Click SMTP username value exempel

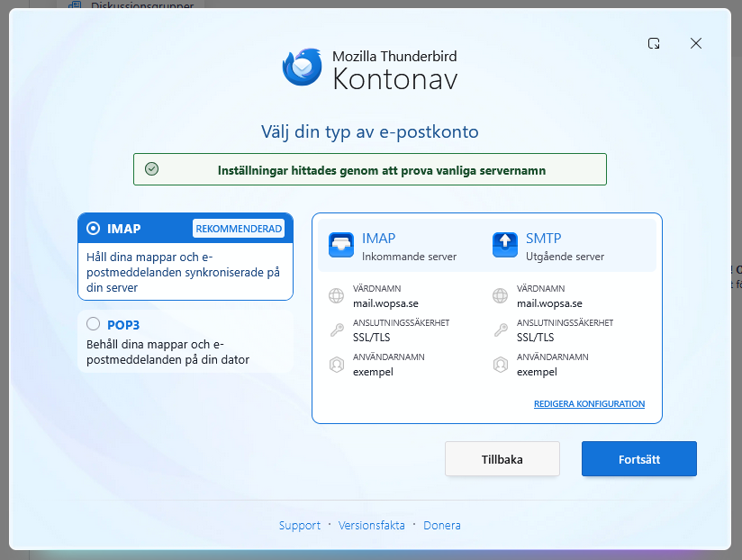point(537,372)
